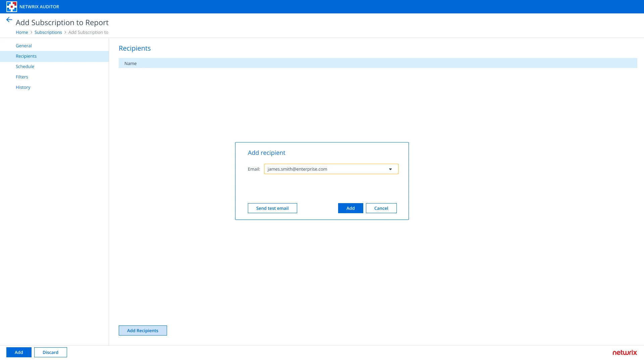Confirm recipient with dialog Add button
Screen dimensions: 644x362
(351, 208)
